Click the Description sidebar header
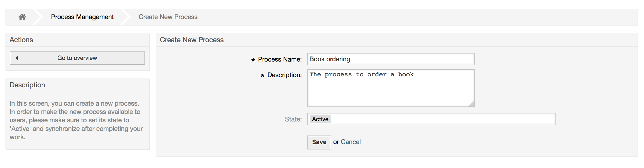644x168 pixels. tap(27, 85)
